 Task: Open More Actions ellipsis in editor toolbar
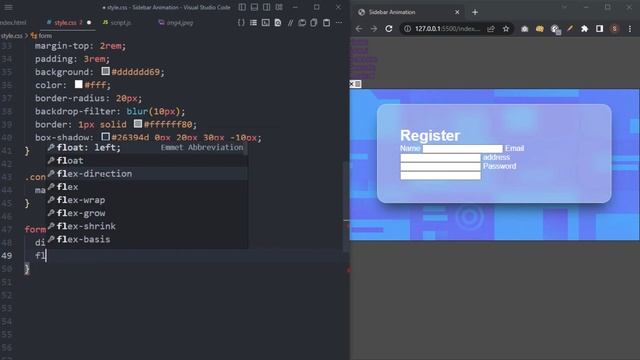(339, 22)
